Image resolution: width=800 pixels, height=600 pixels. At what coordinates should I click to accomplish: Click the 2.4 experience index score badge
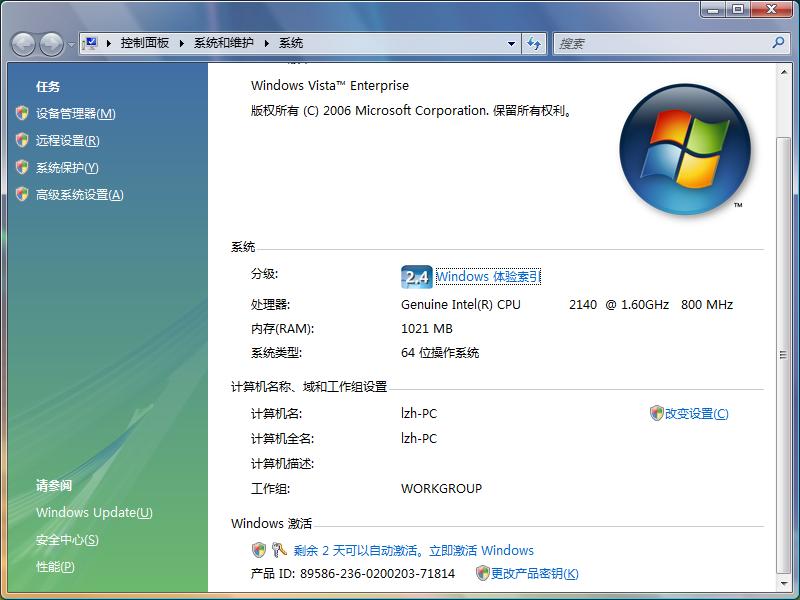point(417,277)
